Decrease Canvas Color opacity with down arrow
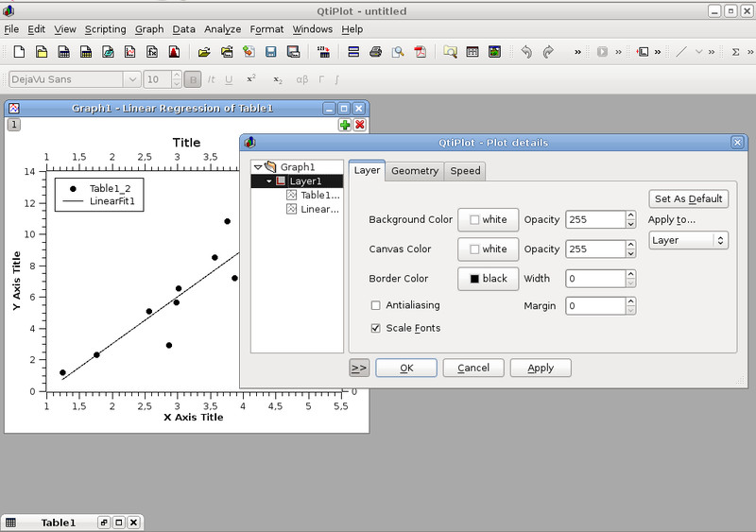Image resolution: width=756 pixels, height=532 pixels. click(x=630, y=253)
